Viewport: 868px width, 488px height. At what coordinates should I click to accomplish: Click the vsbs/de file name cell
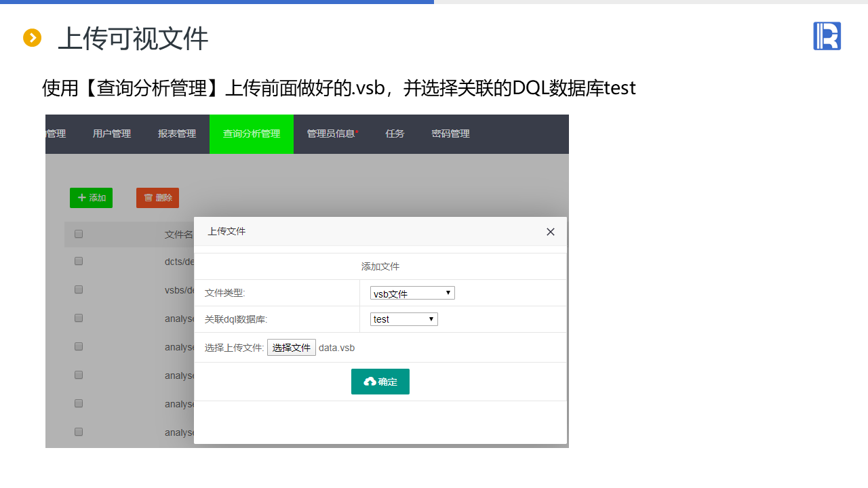[180, 290]
